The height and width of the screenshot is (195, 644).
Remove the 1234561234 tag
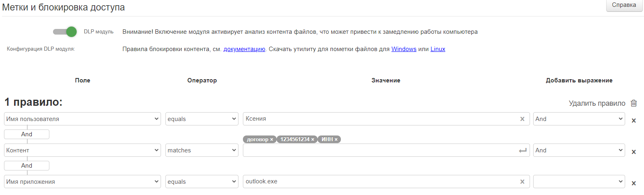click(x=313, y=140)
